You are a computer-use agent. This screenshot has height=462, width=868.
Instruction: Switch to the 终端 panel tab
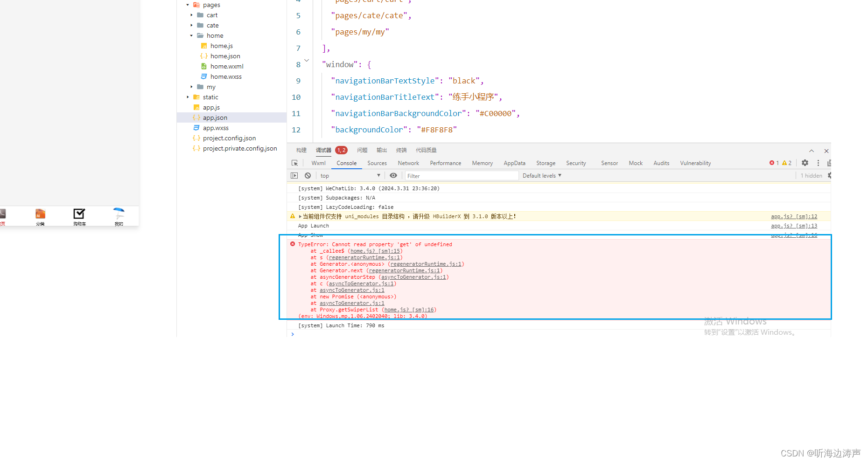click(401, 150)
